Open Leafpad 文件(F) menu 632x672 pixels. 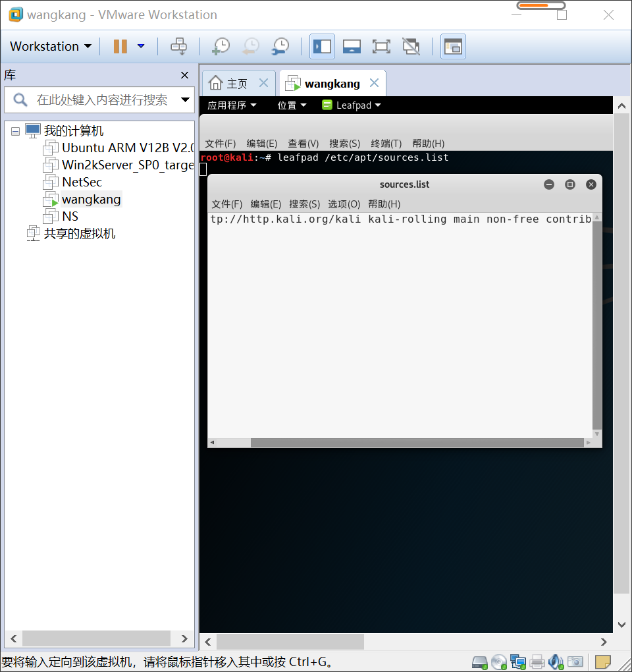pos(227,204)
